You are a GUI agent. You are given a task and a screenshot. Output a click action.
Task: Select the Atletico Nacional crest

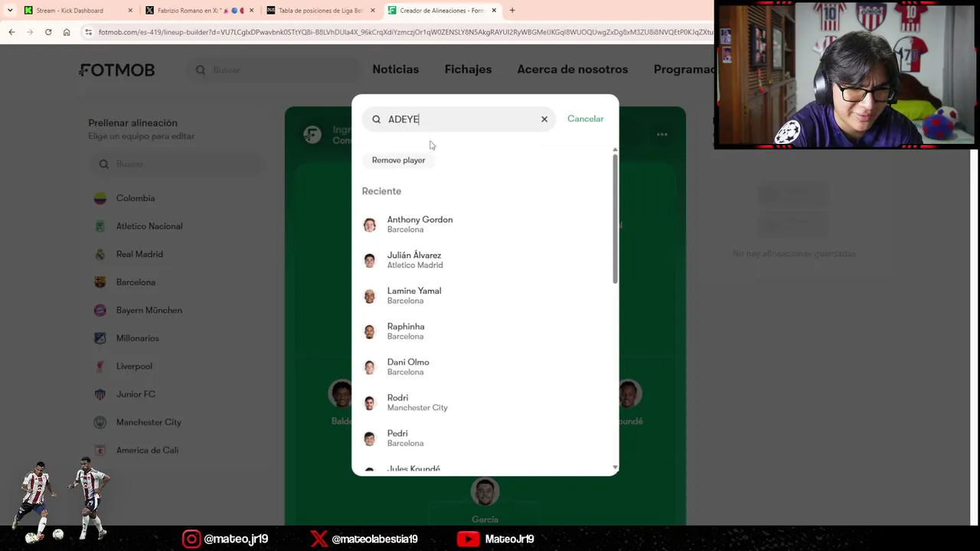coord(100,227)
